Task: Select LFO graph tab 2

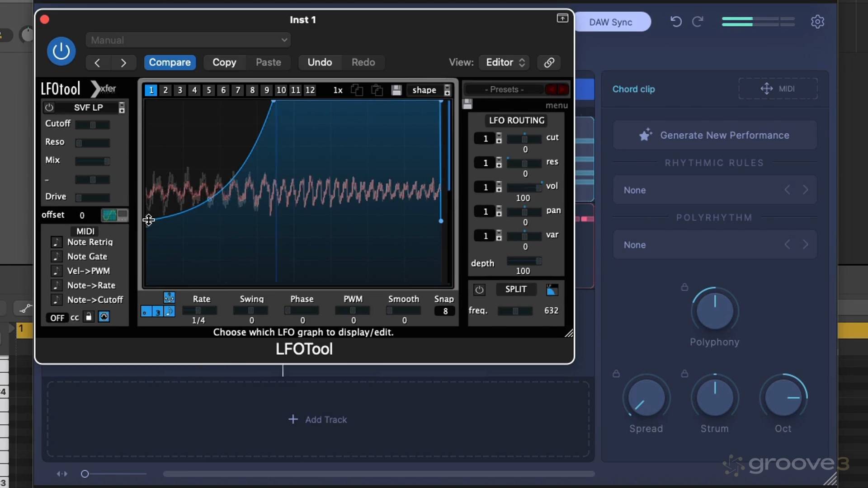Action: pos(165,90)
